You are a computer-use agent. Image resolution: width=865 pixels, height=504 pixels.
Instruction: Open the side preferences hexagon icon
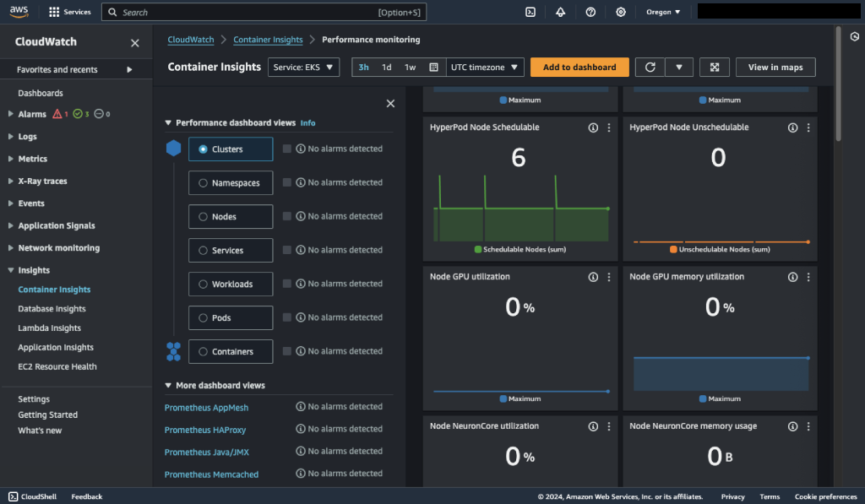pos(855,36)
